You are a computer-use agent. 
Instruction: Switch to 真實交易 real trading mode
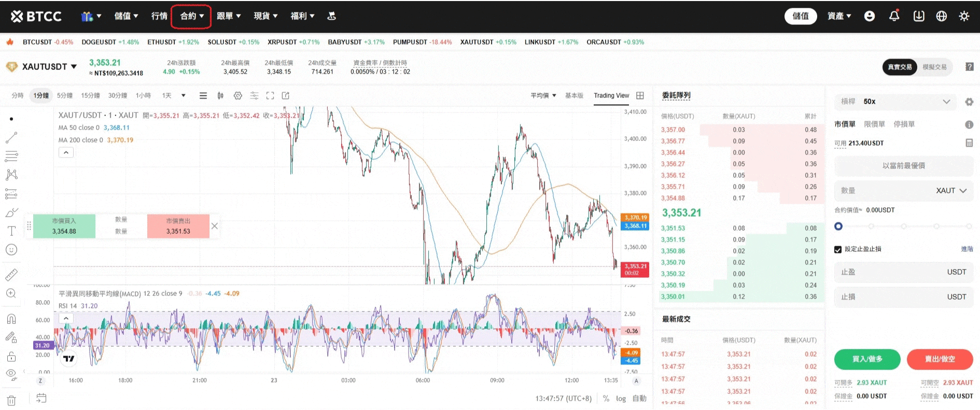pos(900,67)
